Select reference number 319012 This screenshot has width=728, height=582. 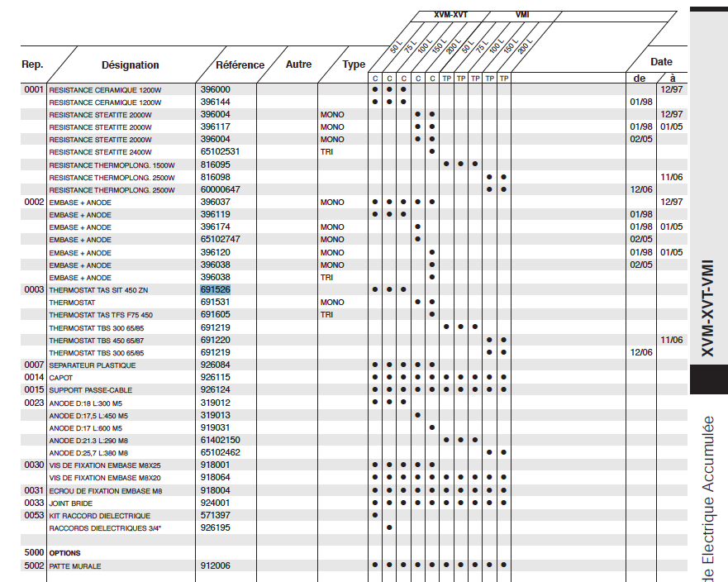click(216, 403)
